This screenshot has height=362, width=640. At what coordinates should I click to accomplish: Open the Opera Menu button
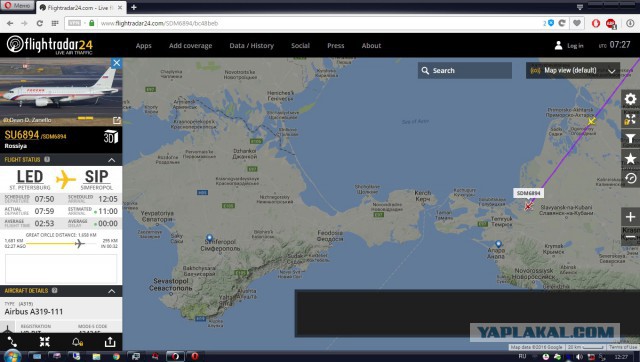tap(17, 6)
